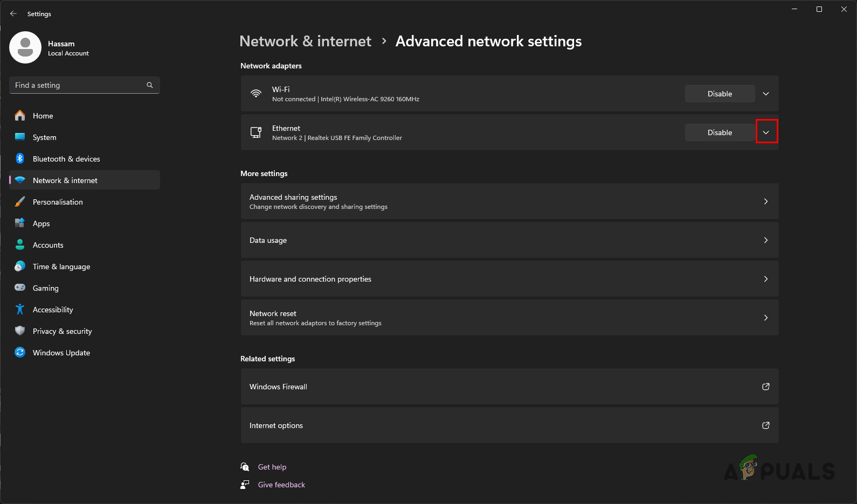Click the external link icon beside Windows Firewall
Viewport: 857px width, 504px height.
click(x=765, y=387)
